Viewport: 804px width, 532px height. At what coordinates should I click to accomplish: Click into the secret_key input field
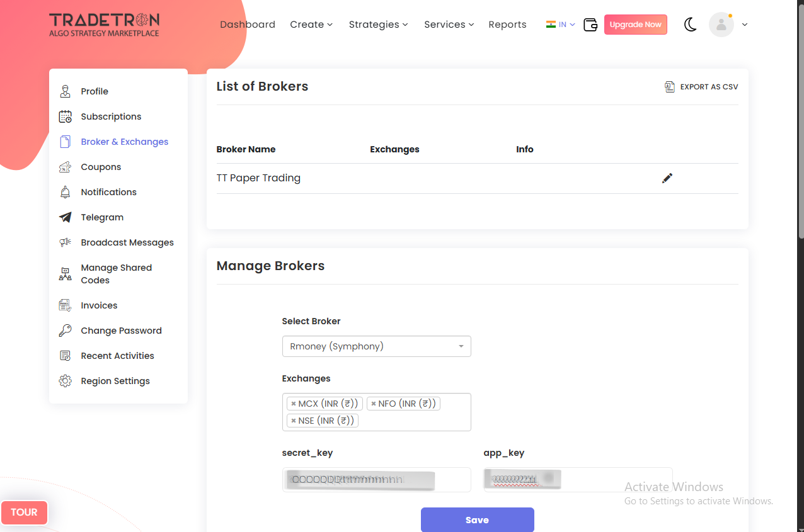(x=376, y=480)
